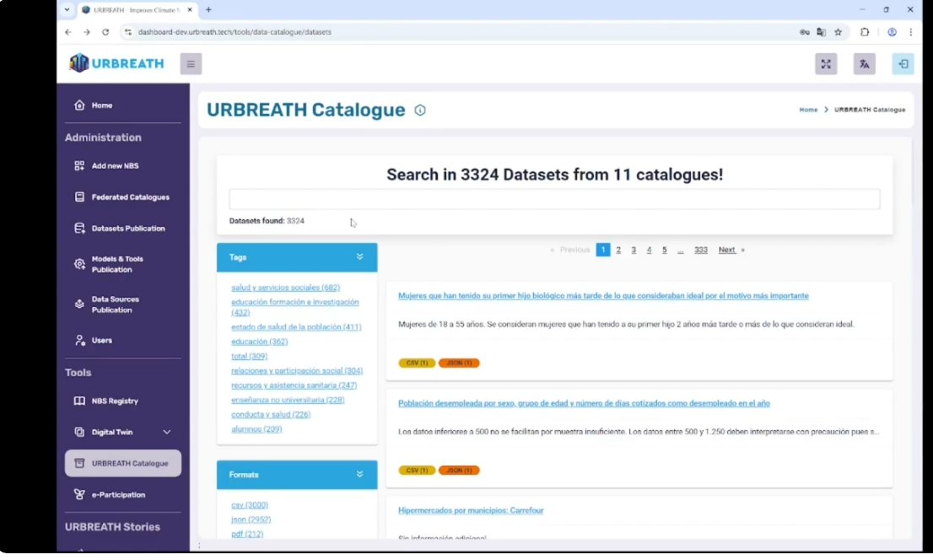Screen dimensions: 933x560
Task: Click the Data Sources Publication icon
Action: 79,304
